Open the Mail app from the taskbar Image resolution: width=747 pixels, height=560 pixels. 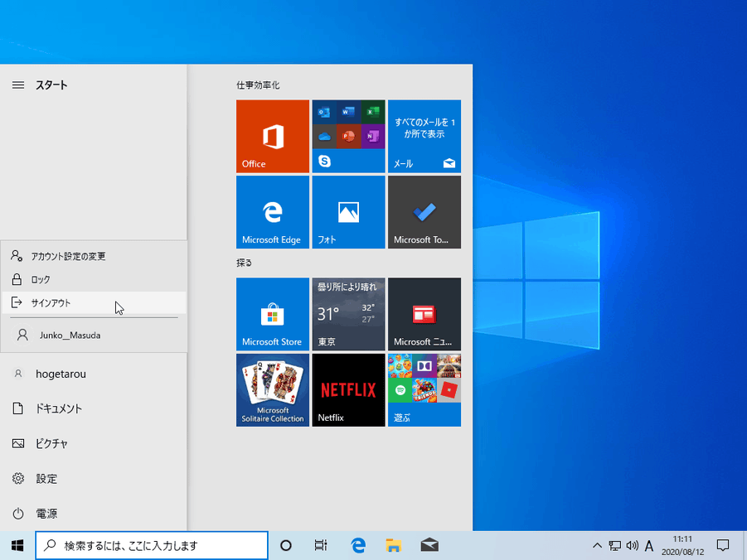pos(429,546)
